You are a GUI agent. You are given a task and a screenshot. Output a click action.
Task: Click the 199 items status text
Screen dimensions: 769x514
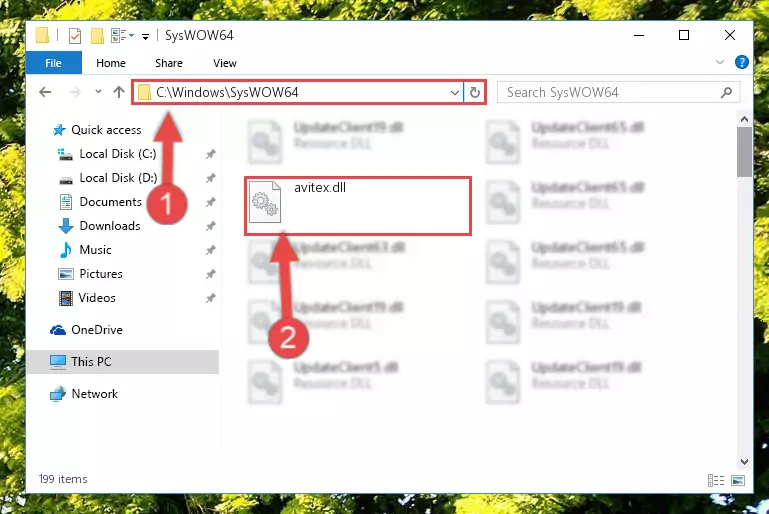[63, 479]
